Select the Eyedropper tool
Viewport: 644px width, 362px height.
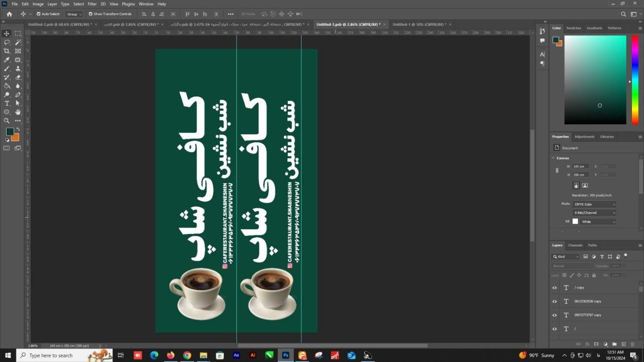click(7, 60)
